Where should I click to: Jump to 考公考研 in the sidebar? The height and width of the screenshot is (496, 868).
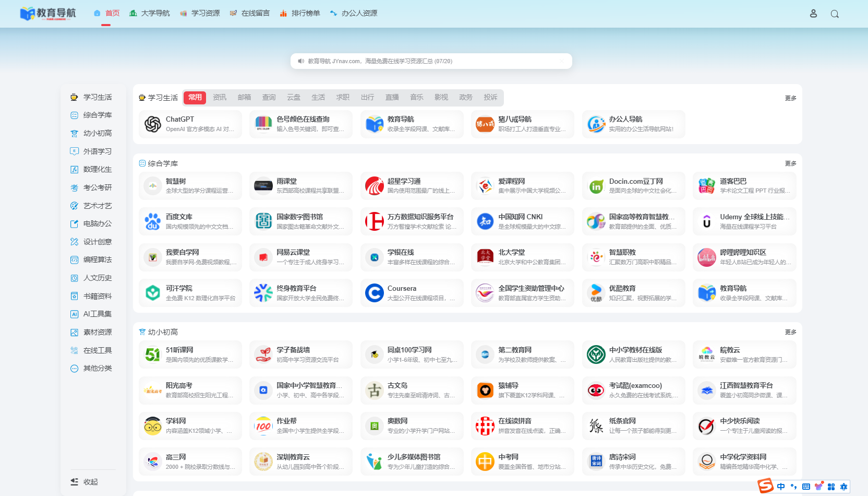point(91,187)
